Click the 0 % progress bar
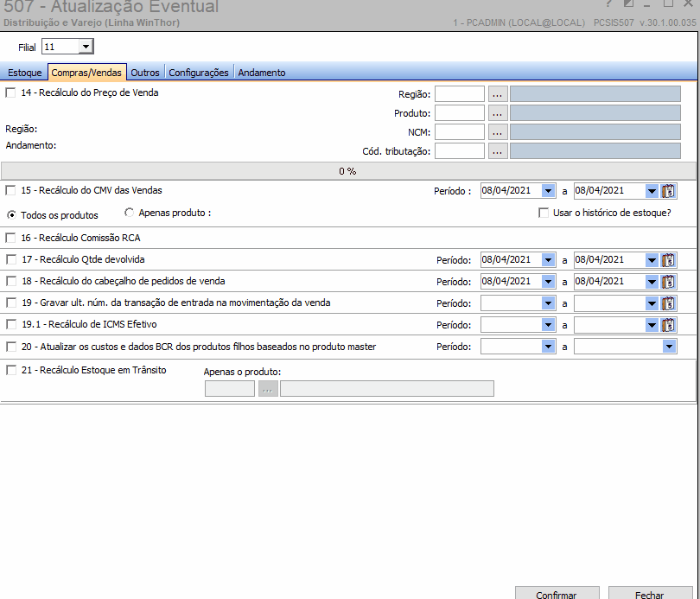 coord(348,171)
